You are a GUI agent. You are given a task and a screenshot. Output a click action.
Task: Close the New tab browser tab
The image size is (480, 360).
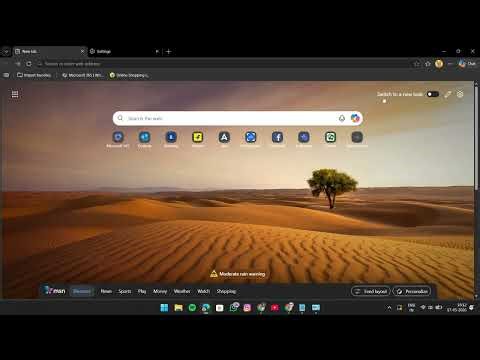(x=82, y=51)
